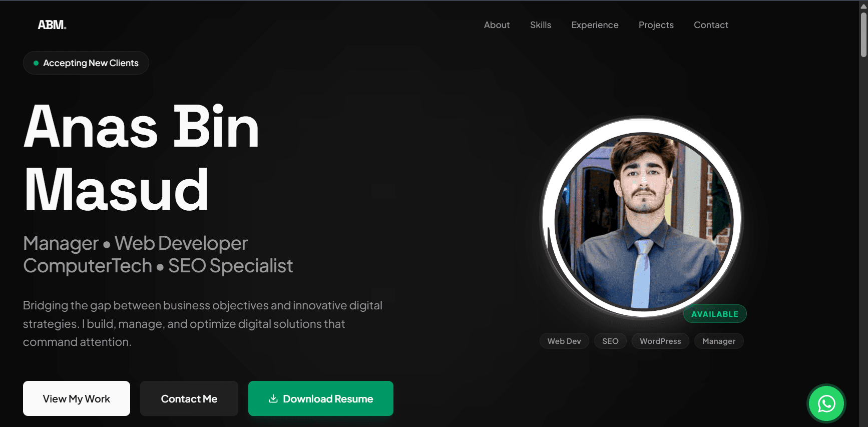This screenshot has height=427, width=868.
Task: Click the ABM logo
Action: click(52, 25)
